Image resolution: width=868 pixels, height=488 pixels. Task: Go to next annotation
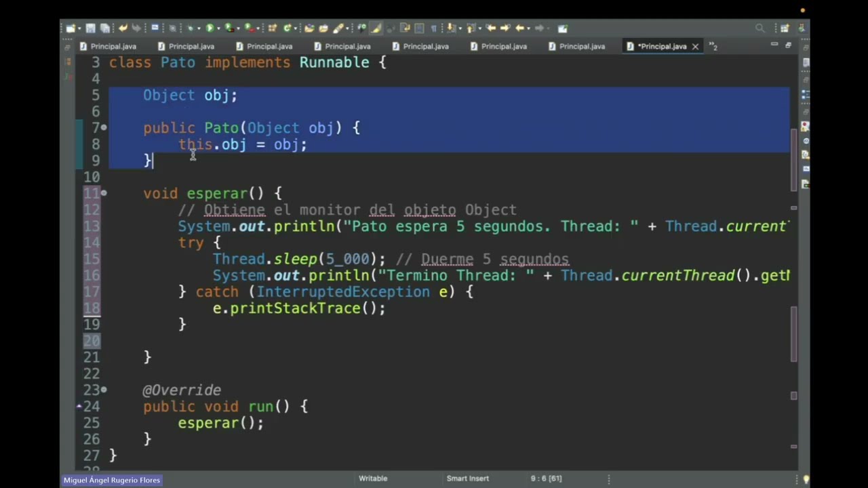click(x=451, y=28)
